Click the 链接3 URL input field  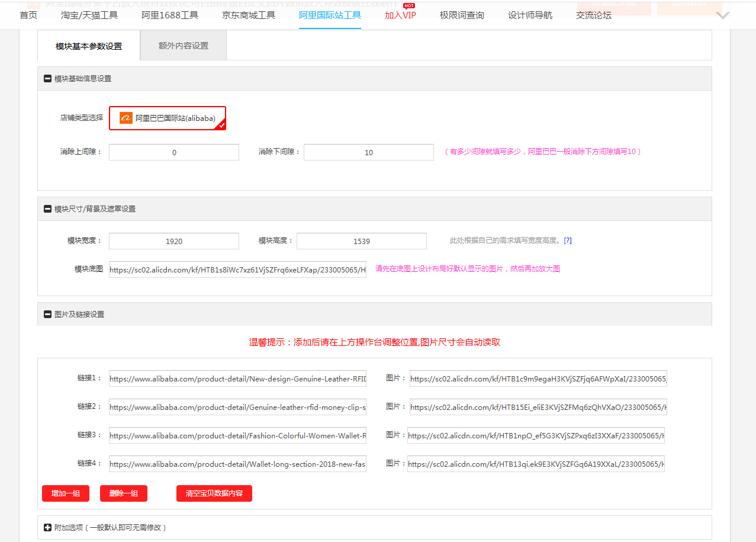click(x=237, y=435)
